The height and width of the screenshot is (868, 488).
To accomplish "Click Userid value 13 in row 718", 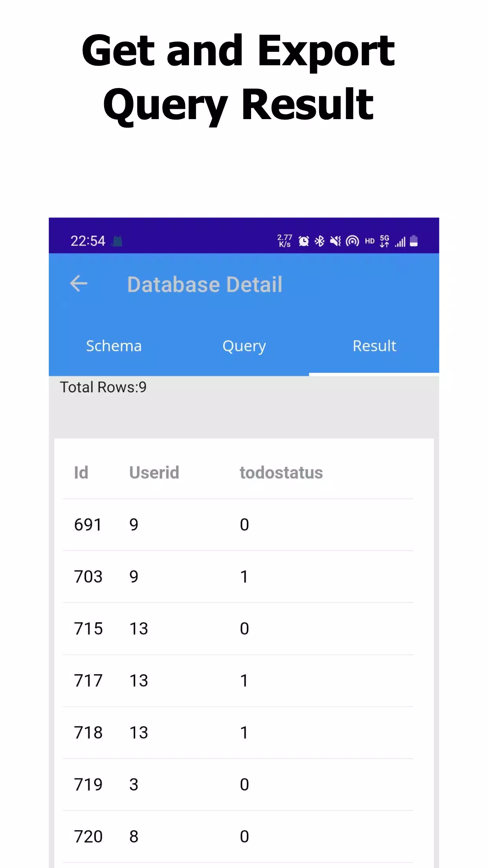I will point(139,732).
